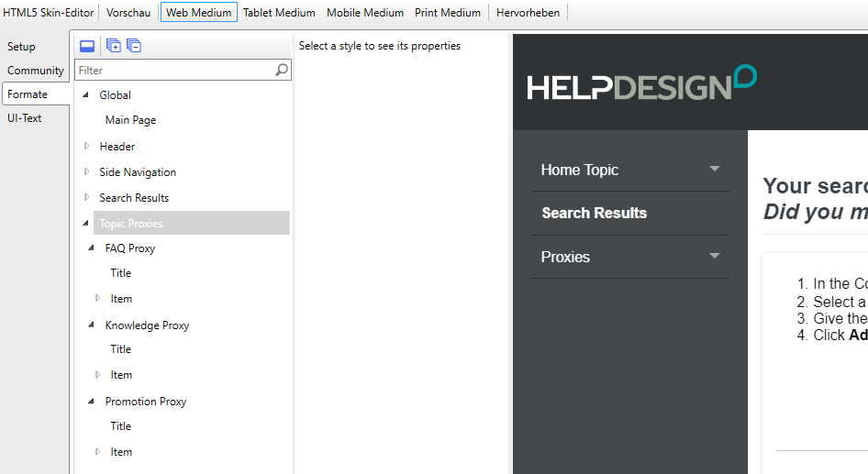The width and height of the screenshot is (868, 474).
Task: Click into the Filter input field
Action: [x=174, y=70]
